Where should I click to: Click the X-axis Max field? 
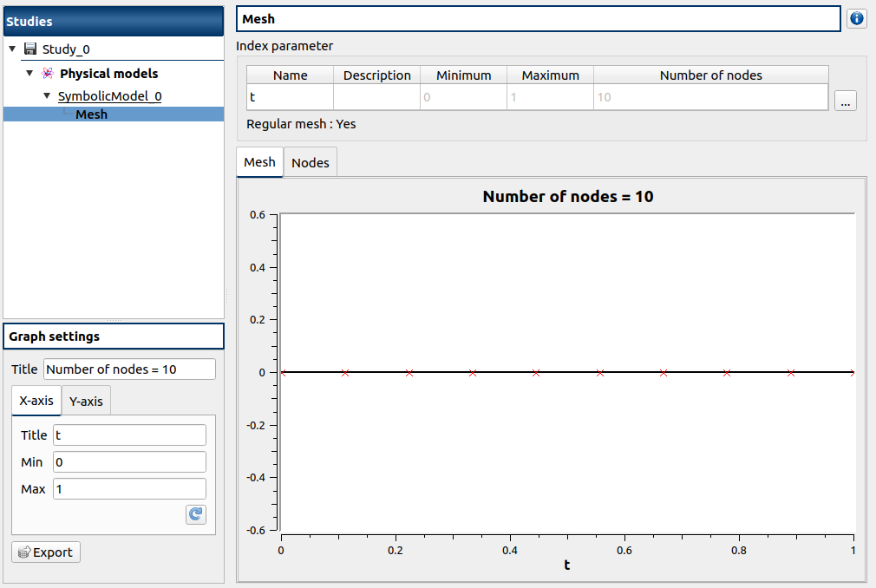point(129,489)
